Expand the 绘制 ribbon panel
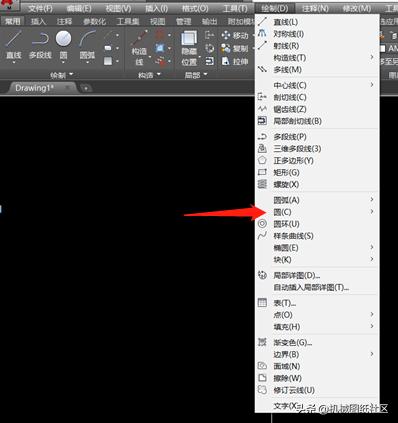This screenshot has width=398, height=423. point(62,75)
